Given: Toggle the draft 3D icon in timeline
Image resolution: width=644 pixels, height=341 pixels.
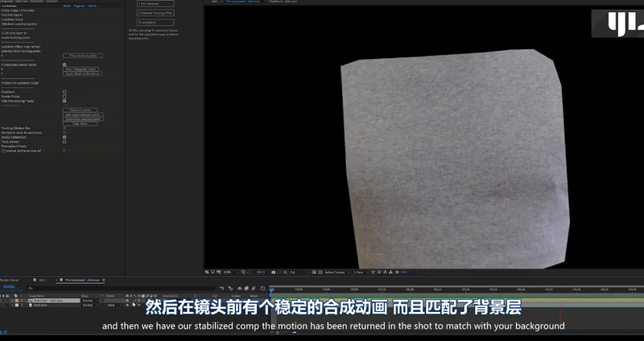Looking at the screenshot, I should pyautogui.click(x=230, y=289).
